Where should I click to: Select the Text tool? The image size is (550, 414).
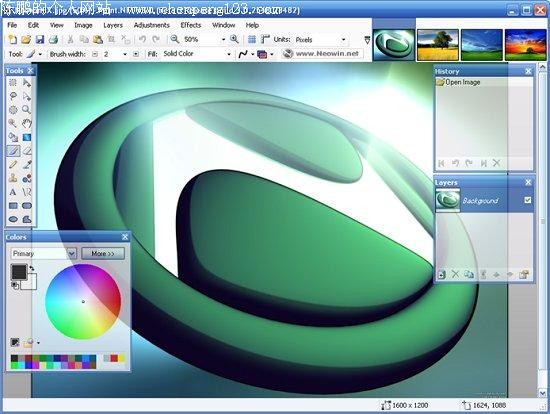click(13, 192)
